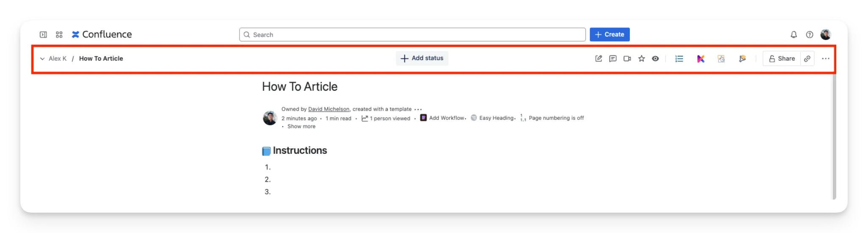Click the purple Add Workflow icon

coord(423,118)
